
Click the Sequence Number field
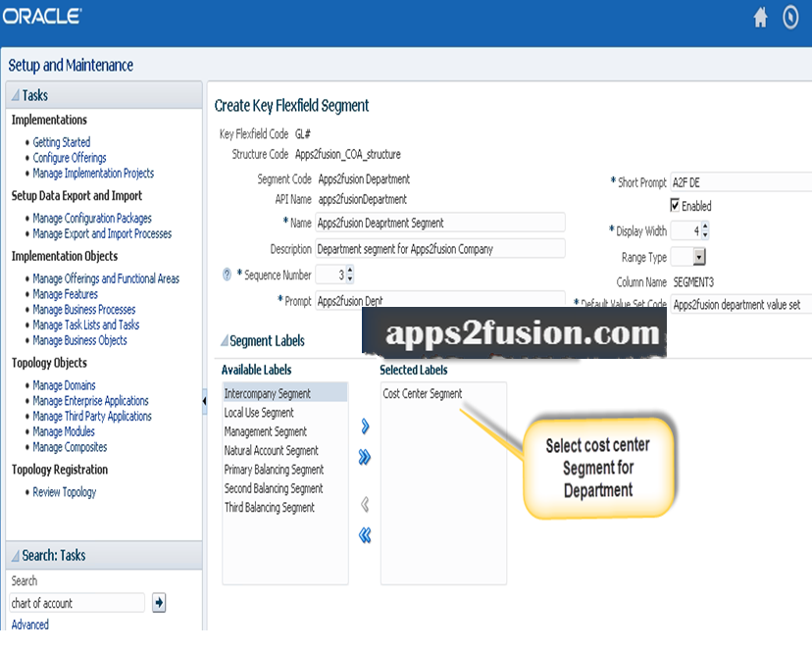tap(330, 275)
